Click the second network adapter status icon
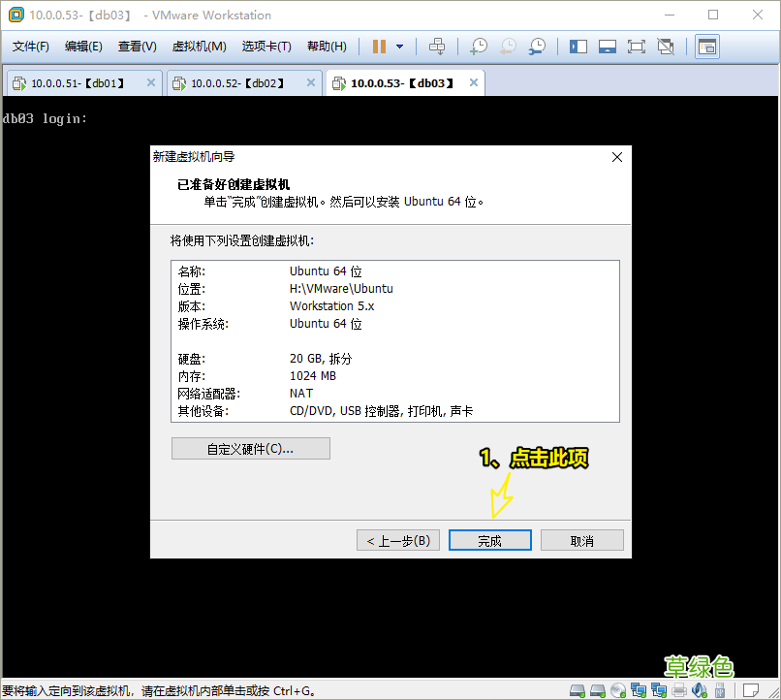Viewport: 781px width, 700px height. click(x=659, y=690)
